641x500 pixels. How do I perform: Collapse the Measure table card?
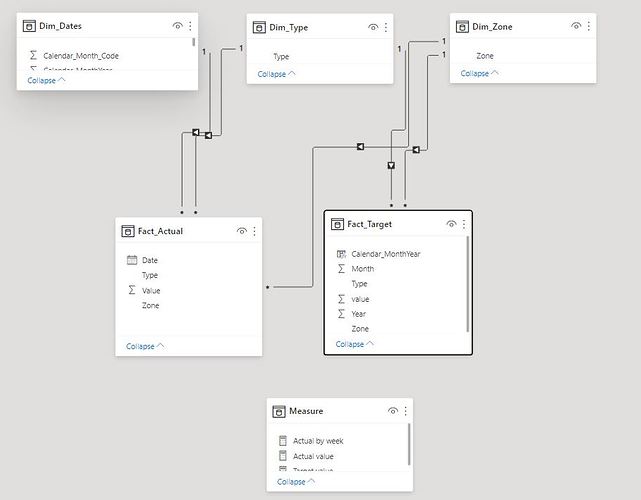(296, 482)
